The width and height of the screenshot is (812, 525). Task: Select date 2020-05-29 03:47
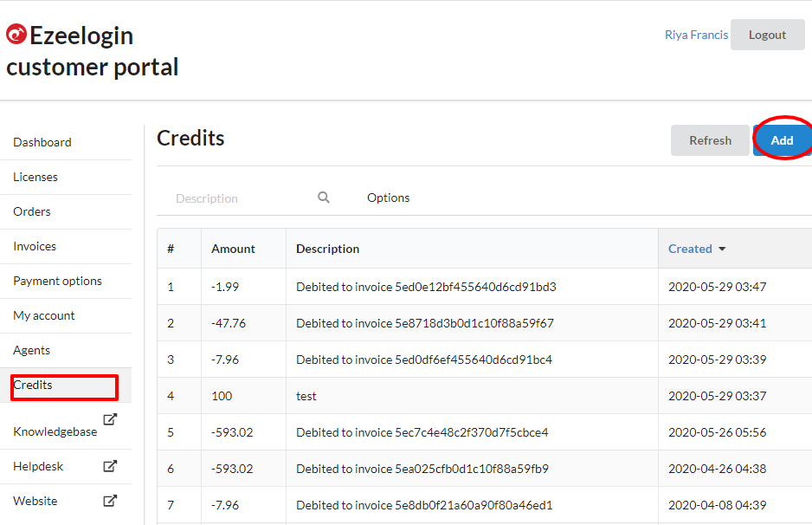(718, 287)
